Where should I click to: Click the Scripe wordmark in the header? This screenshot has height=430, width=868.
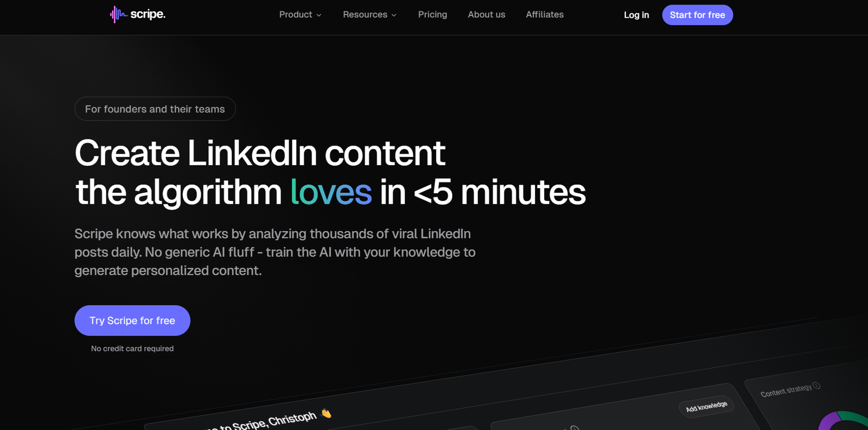tap(148, 15)
